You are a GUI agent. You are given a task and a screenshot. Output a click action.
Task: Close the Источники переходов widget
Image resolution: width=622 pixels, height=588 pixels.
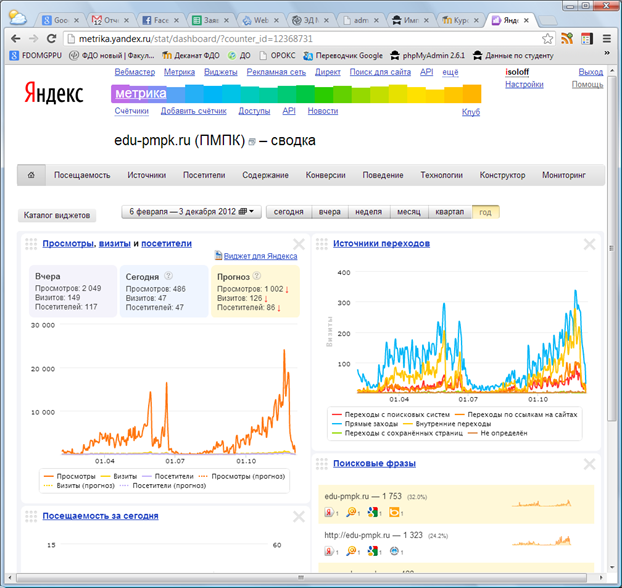click(x=589, y=244)
